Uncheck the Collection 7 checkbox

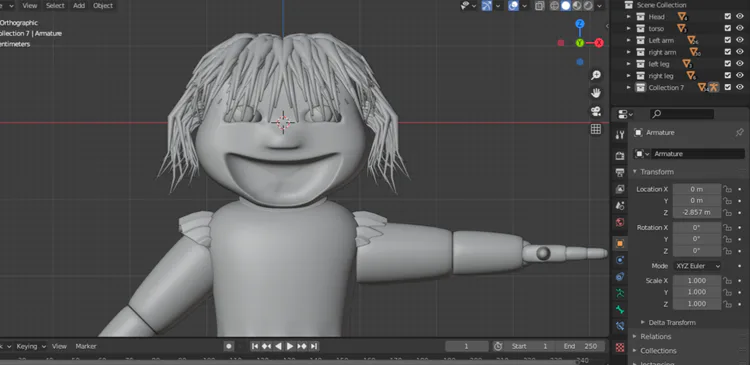728,87
